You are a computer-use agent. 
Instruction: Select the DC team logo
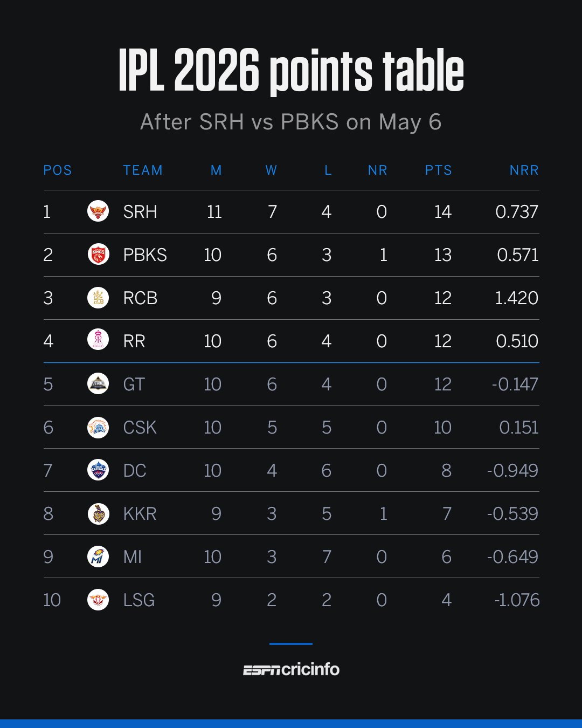(98, 470)
